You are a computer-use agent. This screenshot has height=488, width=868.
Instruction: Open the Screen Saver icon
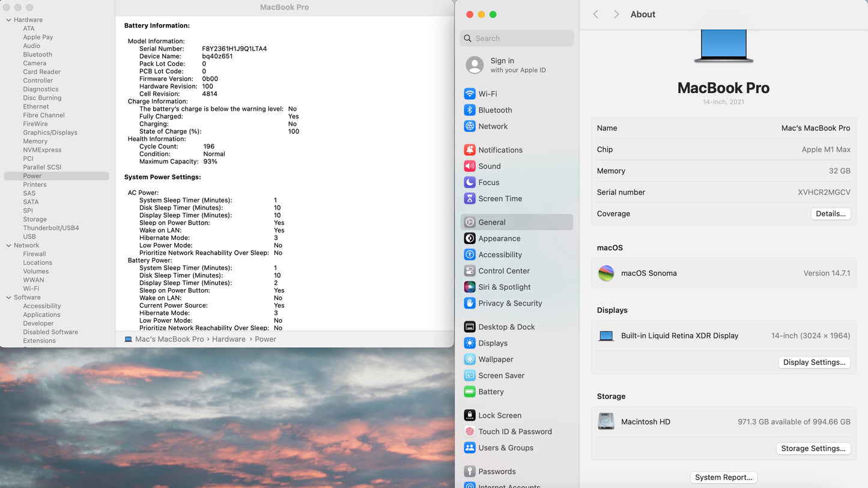(x=470, y=376)
